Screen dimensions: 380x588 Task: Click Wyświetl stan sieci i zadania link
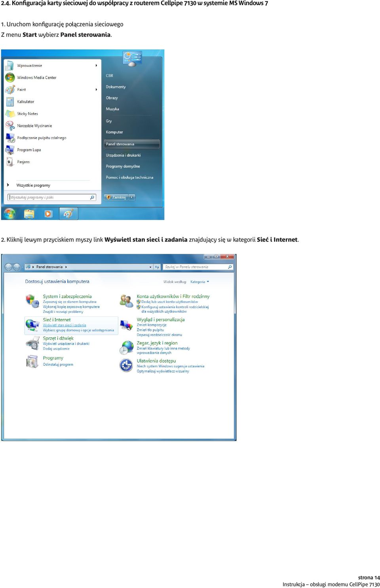(65, 325)
